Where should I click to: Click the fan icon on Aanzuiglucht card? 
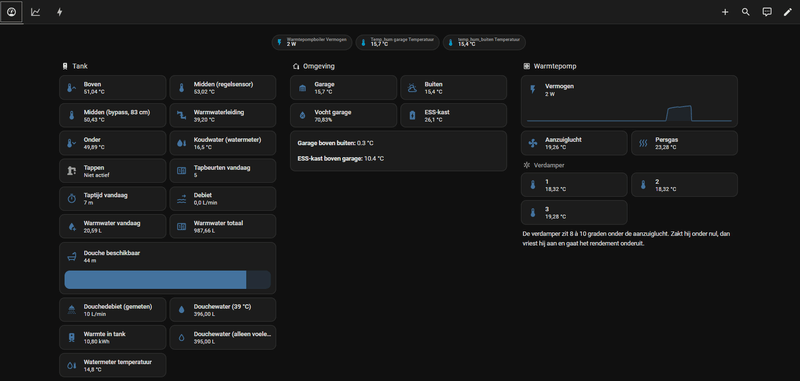pyautogui.click(x=533, y=143)
